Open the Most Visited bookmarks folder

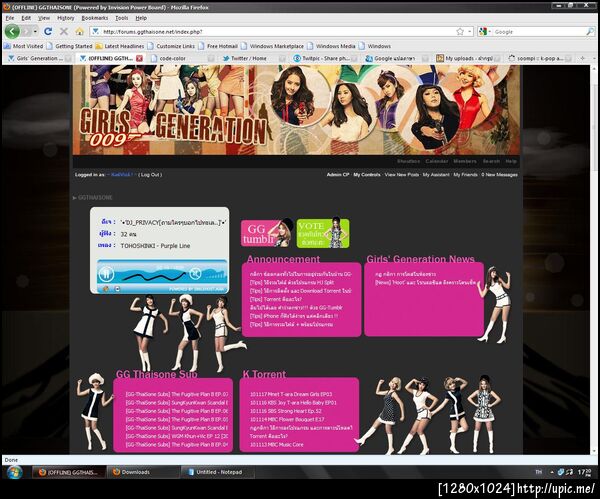pos(23,46)
